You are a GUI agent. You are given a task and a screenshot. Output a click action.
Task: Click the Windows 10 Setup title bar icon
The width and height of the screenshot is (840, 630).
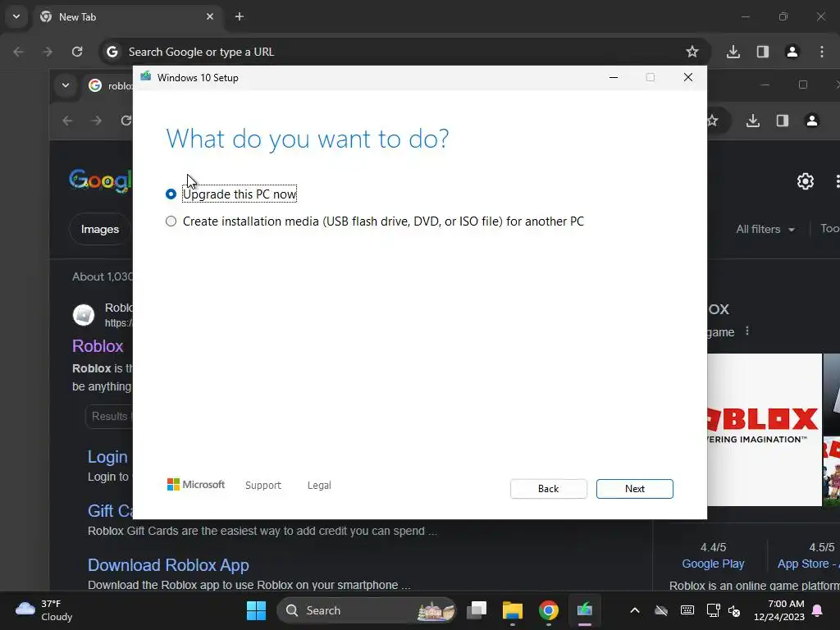[146, 77]
